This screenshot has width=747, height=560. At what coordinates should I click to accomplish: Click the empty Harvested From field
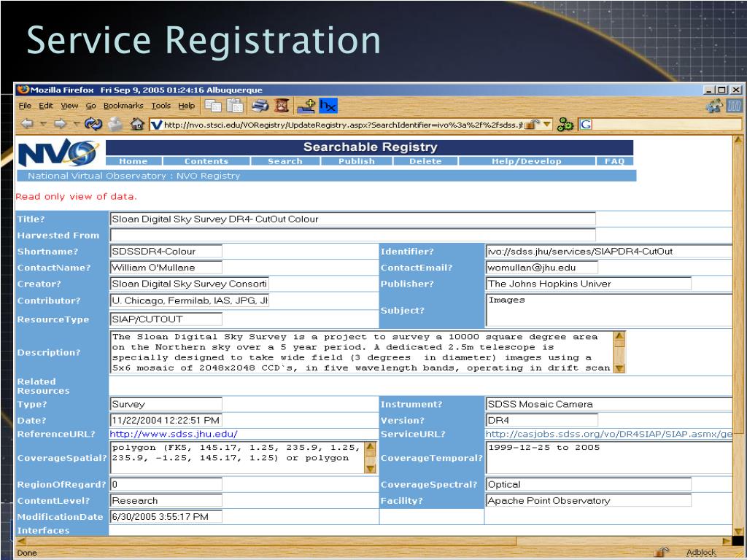[352, 236]
